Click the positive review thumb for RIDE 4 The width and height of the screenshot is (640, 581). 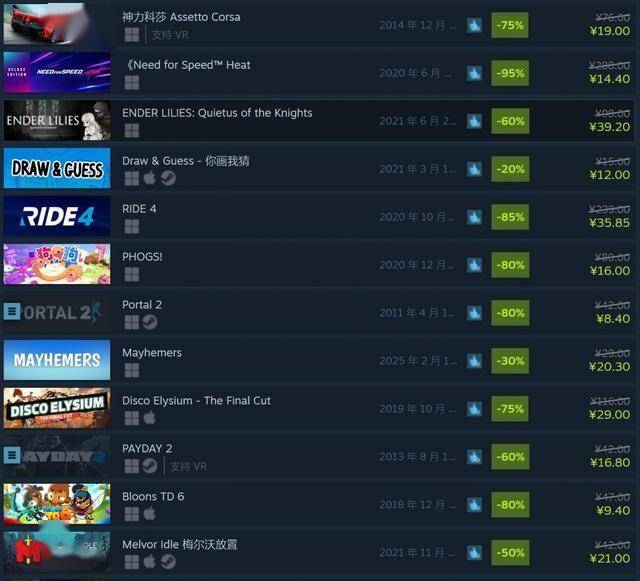pos(474,217)
